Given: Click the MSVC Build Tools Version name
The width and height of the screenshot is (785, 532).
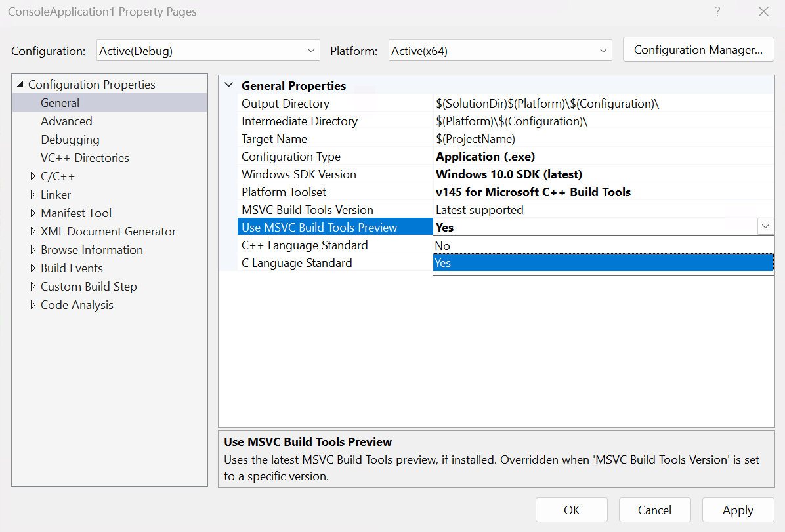Looking at the screenshot, I should (x=307, y=210).
